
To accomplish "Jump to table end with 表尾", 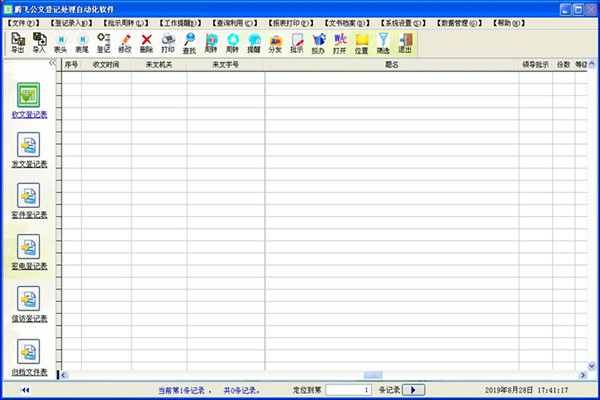I will pos(82,43).
